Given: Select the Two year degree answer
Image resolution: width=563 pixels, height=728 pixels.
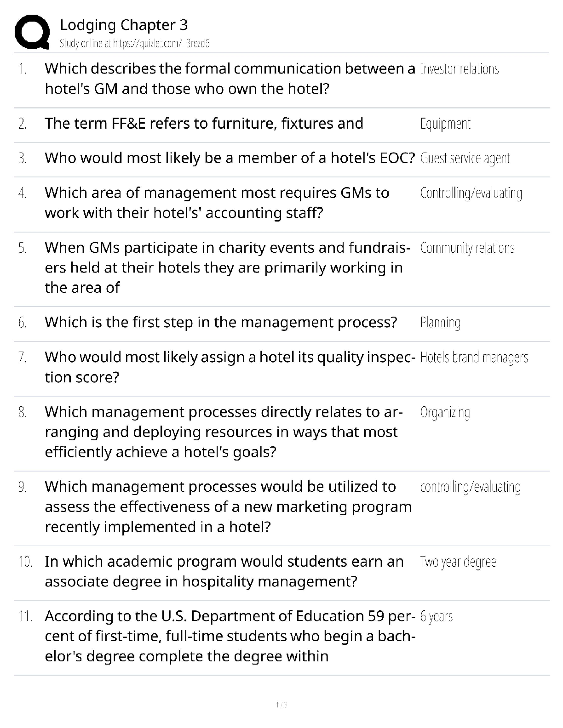Looking at the screenshot, I should [x=458, y=562].
